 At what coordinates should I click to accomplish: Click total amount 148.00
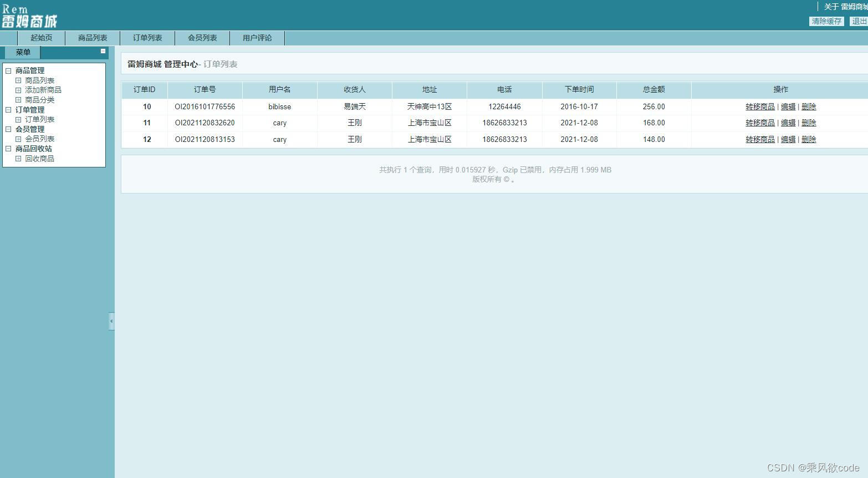click(x=654, y=139)
